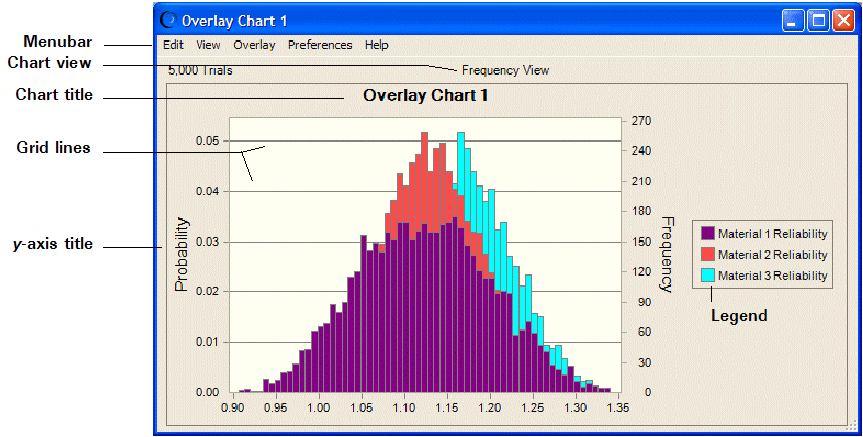Click the 180 frequency axis value
The width and height of the screenshot is (863, 437).
pos(641,211)
